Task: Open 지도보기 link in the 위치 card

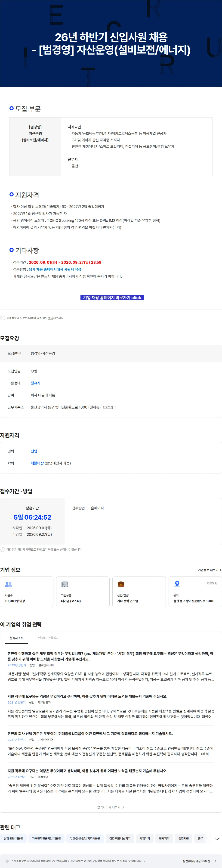Action: [212, 583]
